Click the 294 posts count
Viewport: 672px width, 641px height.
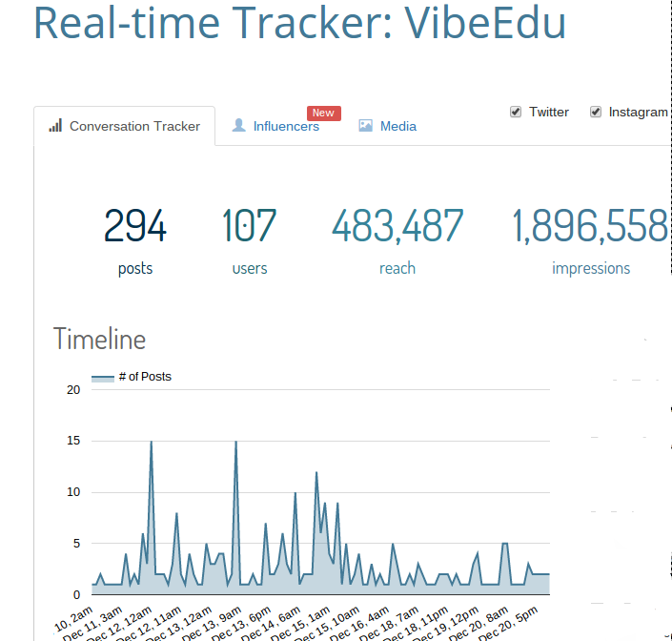point(135,225)
